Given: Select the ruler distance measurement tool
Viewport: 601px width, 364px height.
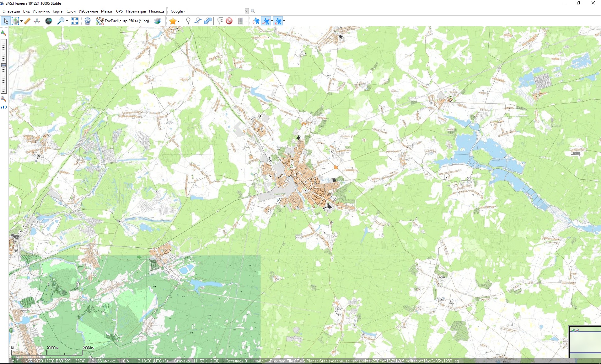Looking at the screenshot, I should click(x=27, y=21).
